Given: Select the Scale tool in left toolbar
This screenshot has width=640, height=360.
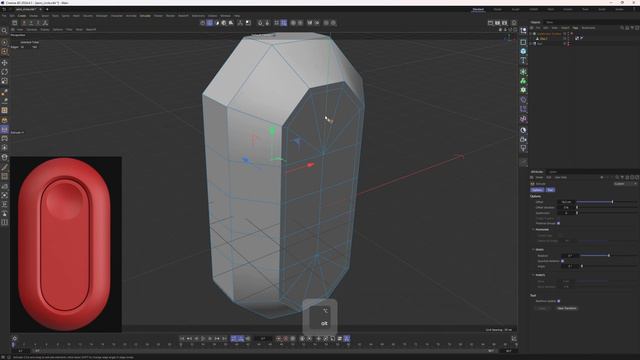Looking at the screenshot, I should 4,81.
